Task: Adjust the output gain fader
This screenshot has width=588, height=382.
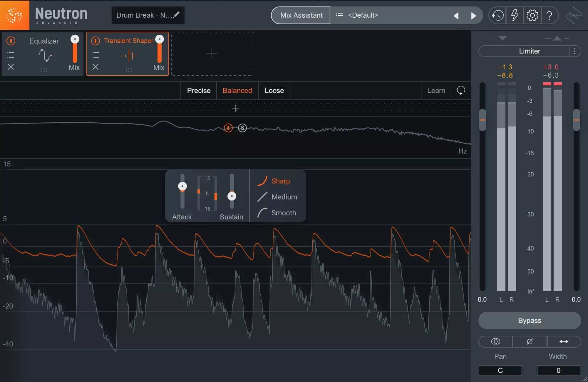Action: pos(577,120)
